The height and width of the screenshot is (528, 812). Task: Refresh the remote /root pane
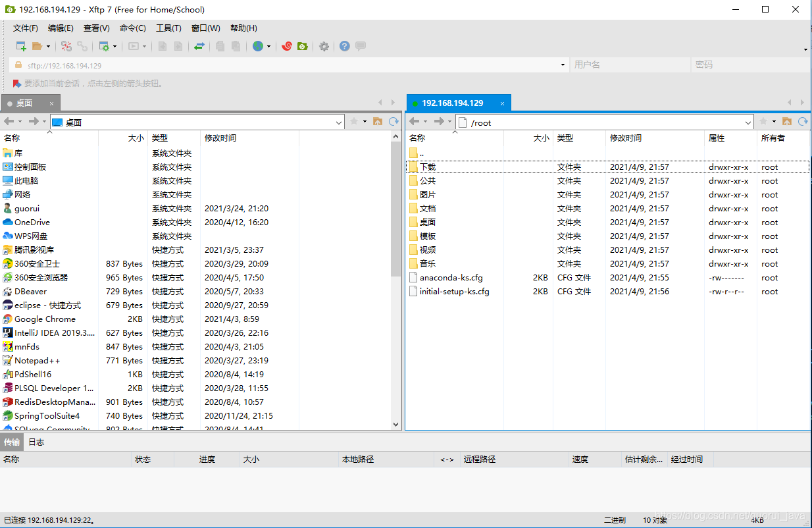(x=803, y=122)
